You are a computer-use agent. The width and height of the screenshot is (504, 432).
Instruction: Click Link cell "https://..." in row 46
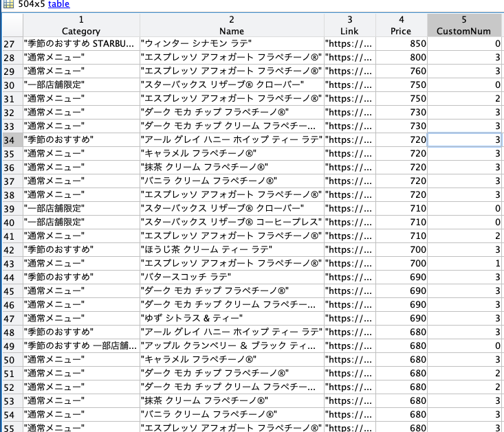pyautogui.click(x=350, y=305)
